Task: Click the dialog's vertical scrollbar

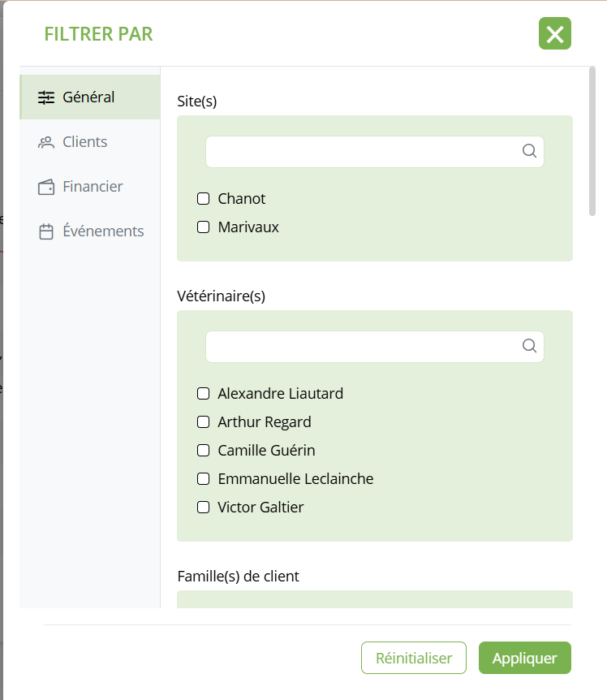Action: (592, 142)
